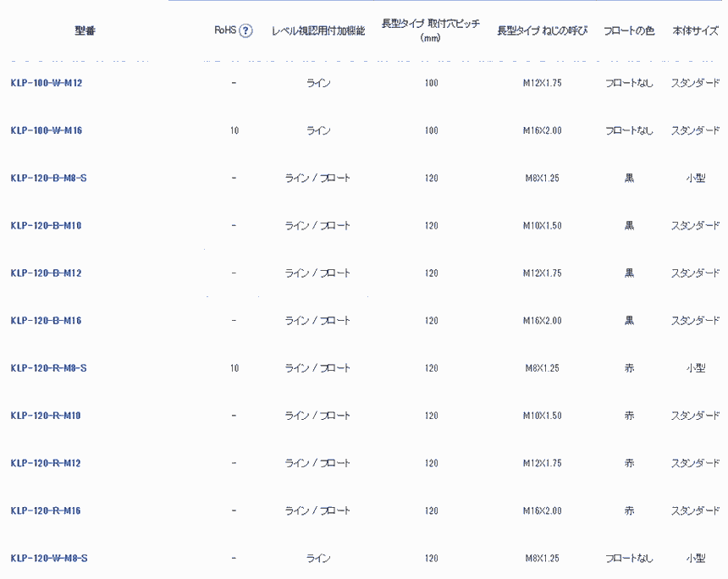Select the フロートの色 column header
The image size is (728, 579).
pos(629,31)
